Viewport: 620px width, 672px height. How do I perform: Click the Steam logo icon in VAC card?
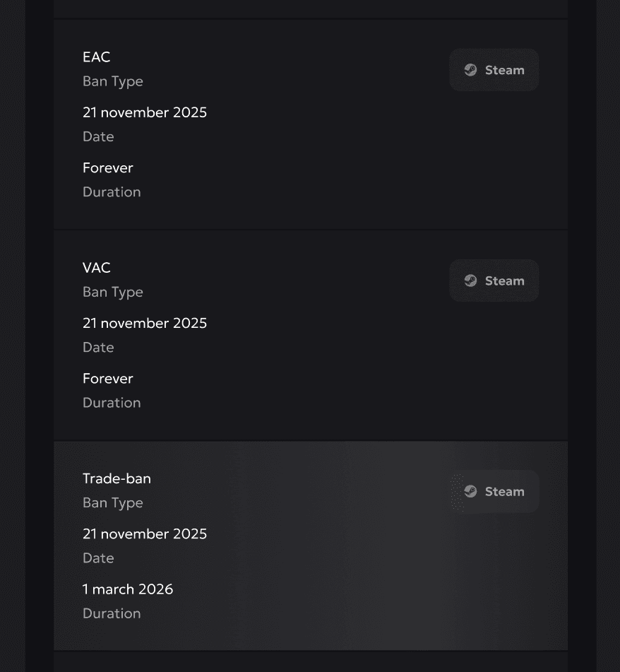click(470, 281)
